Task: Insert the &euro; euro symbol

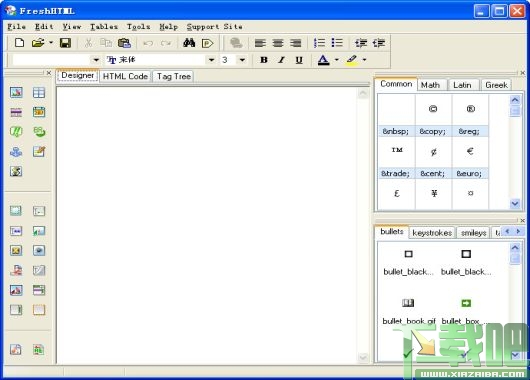Action: (x=470, y=158)
